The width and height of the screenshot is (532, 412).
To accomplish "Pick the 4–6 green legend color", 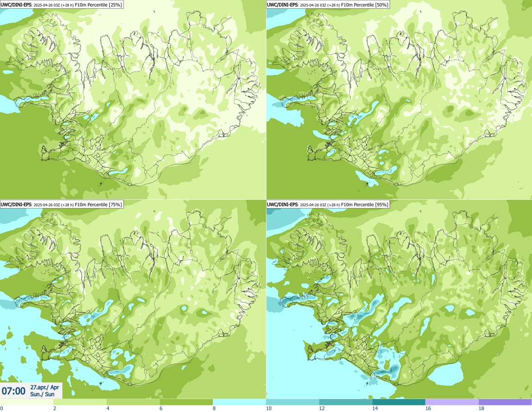I will (133, 402).
